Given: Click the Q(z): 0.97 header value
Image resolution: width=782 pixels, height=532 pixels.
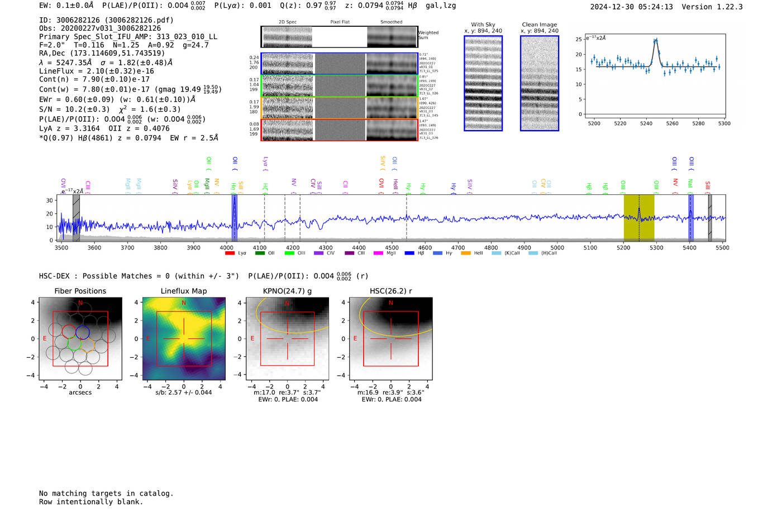Looking at the screenshot, I should tap(308, 6).
